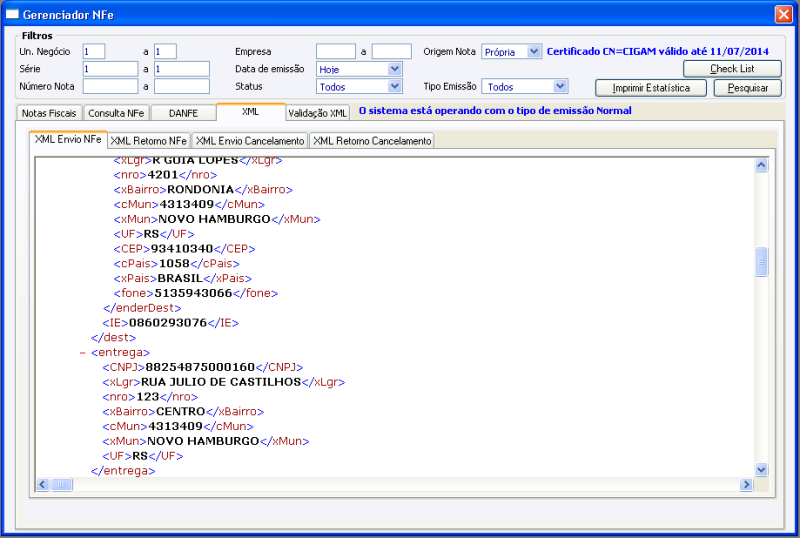Click the closing enderDest tag
The width and height of the screenshot is (800, 538).
click(142, 308)
